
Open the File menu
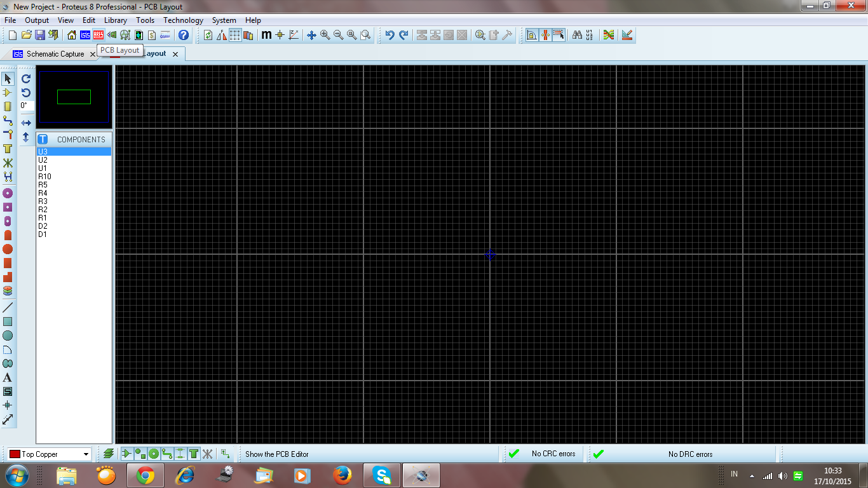click(x=10, y=20)
